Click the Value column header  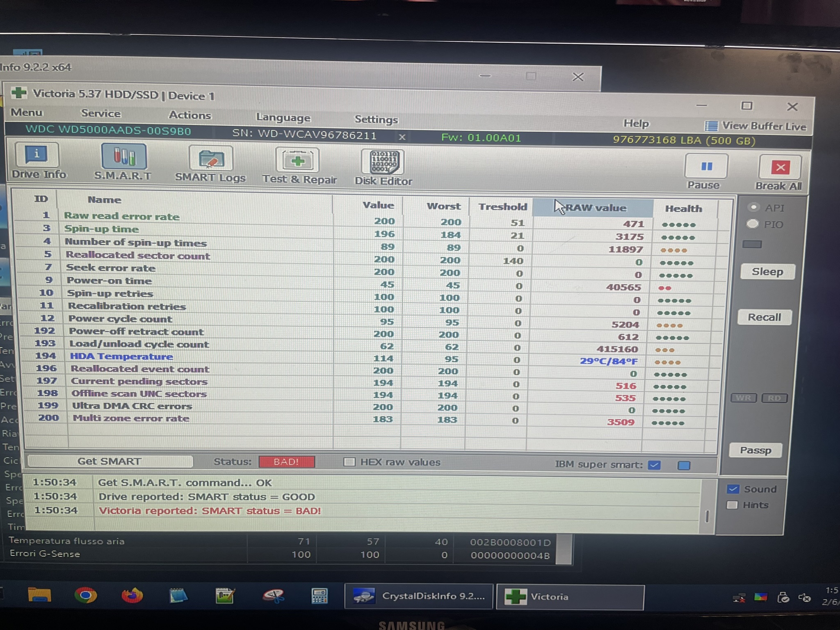[378, 205]
